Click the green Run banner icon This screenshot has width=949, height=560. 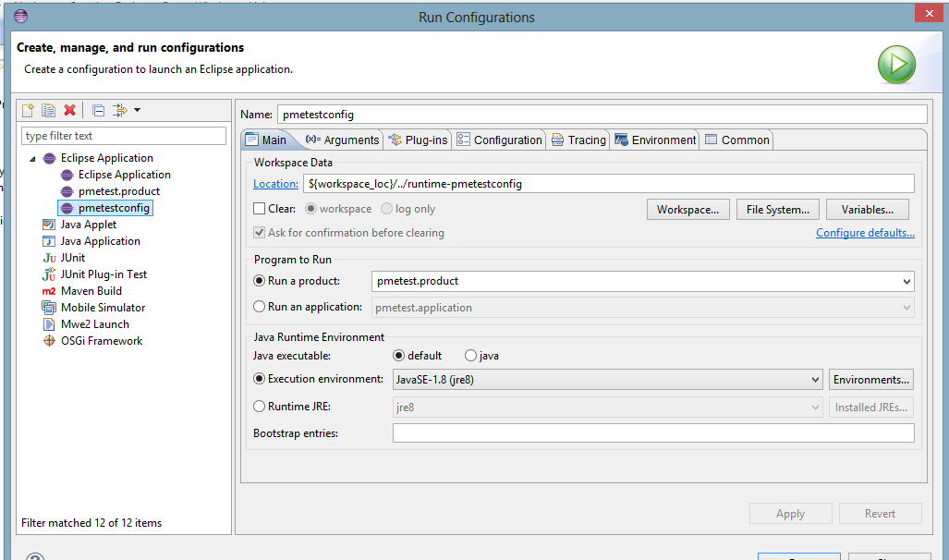point(896,65)
